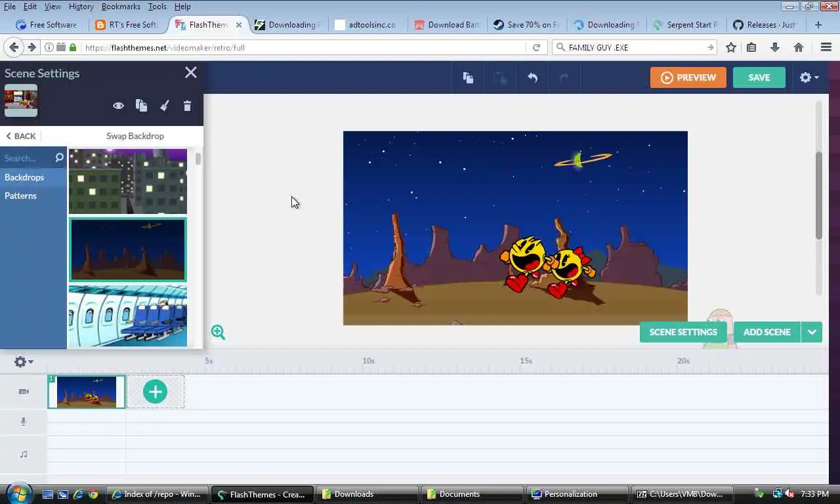Choose the night city buildings backdrop
The height and width of the screenshot is (504, 840).
128,181
